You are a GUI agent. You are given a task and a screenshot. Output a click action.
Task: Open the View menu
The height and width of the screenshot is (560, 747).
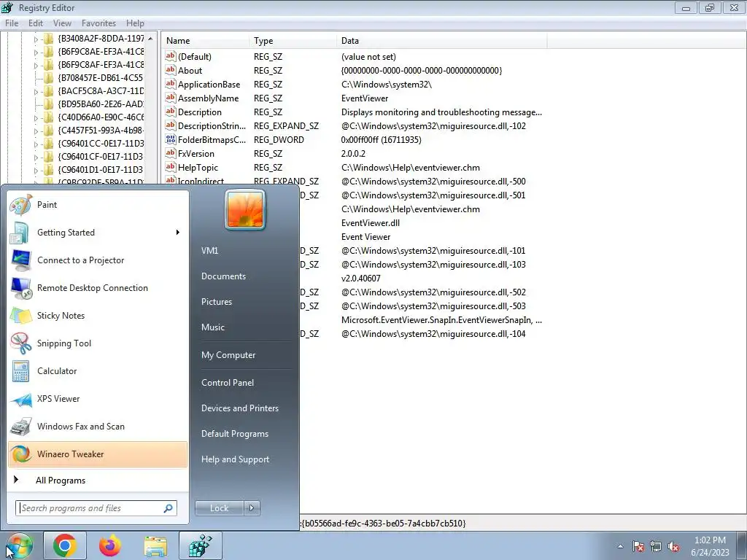tap(62, 23)
